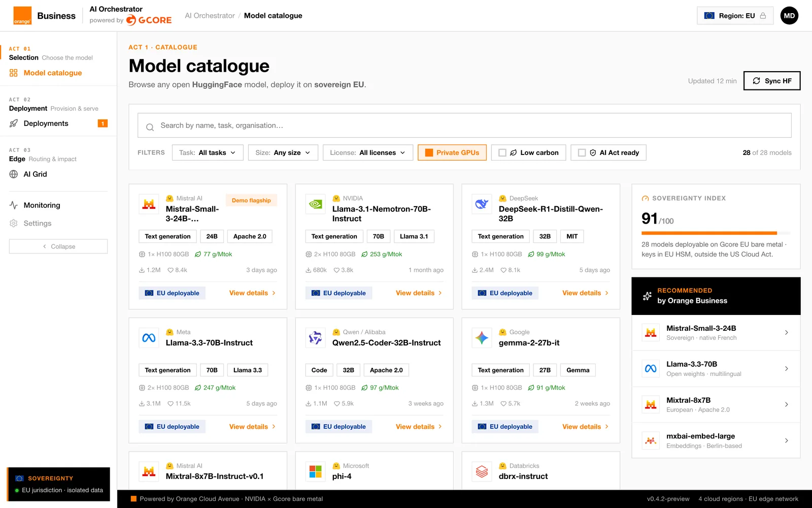Click the Sovereignty EU jurisdiction status card
Screen dimensions: 812x508
[x=58, y=484]
